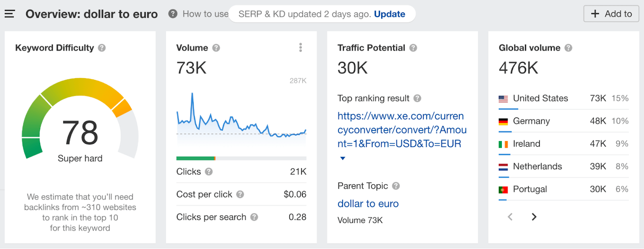Click the Add to button
Image resolution: width=644 pixels, height=249 pixels.
611,13
